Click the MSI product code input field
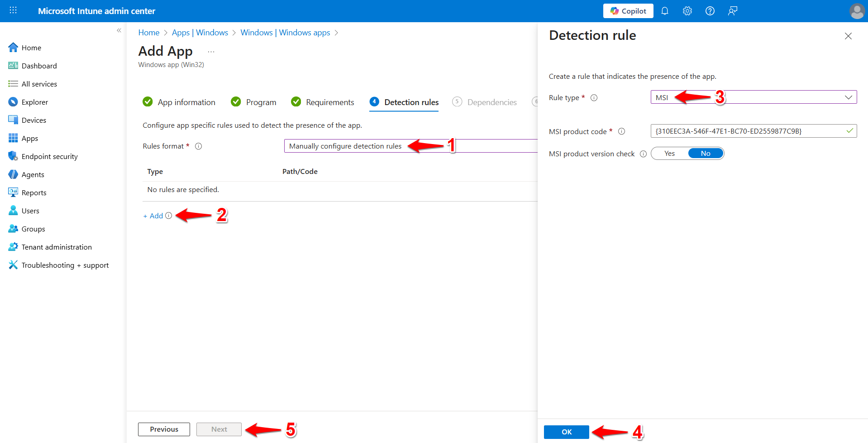Viewport: 868px width, 443px height. (x=754, y=131)
